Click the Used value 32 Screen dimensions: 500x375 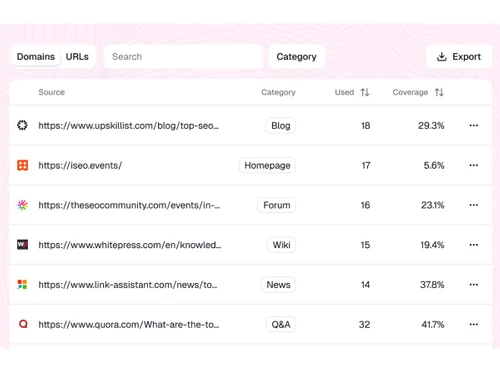[364, 324]
